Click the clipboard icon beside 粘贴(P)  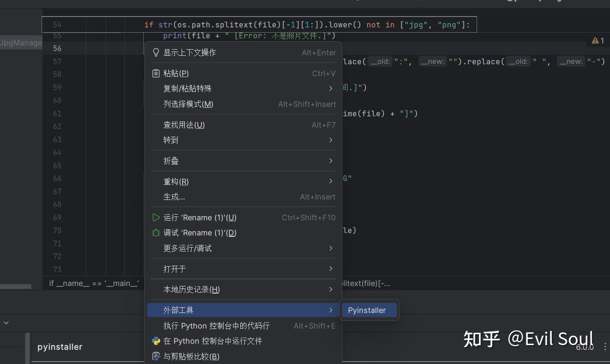click(x=156, y=73)
